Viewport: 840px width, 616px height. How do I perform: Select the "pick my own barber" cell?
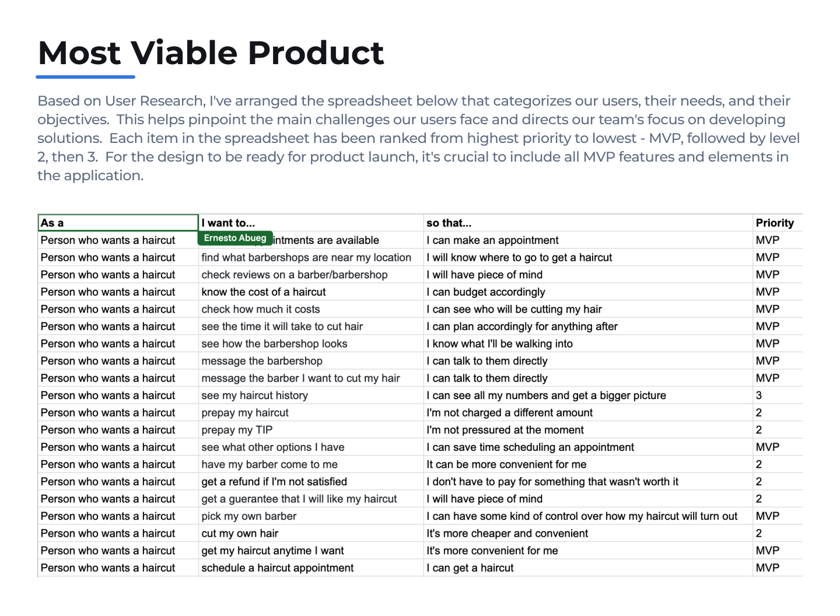click(x=249, y=516)
